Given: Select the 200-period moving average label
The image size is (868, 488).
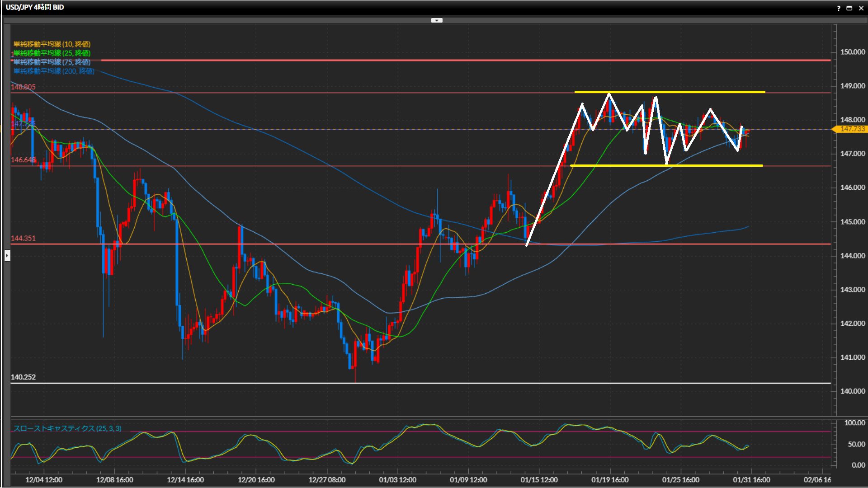Looking at the screenshot, I should click(54, 71).
